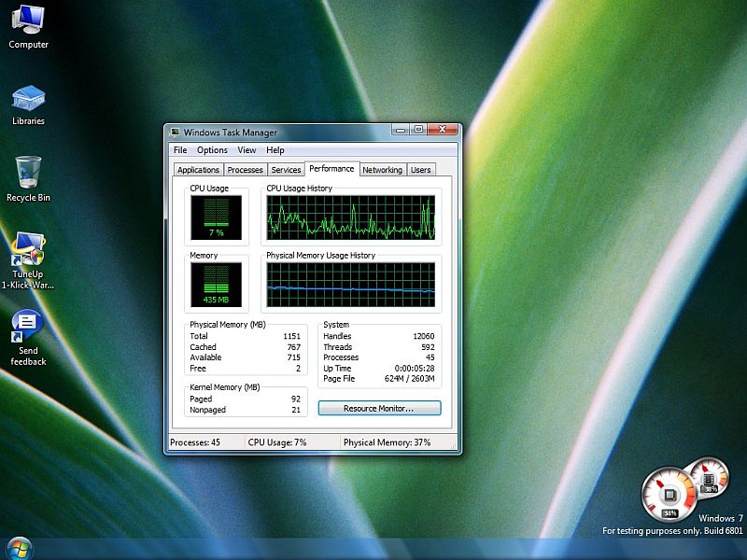
Task: Switch to the Applications tab
Action: 198,170
